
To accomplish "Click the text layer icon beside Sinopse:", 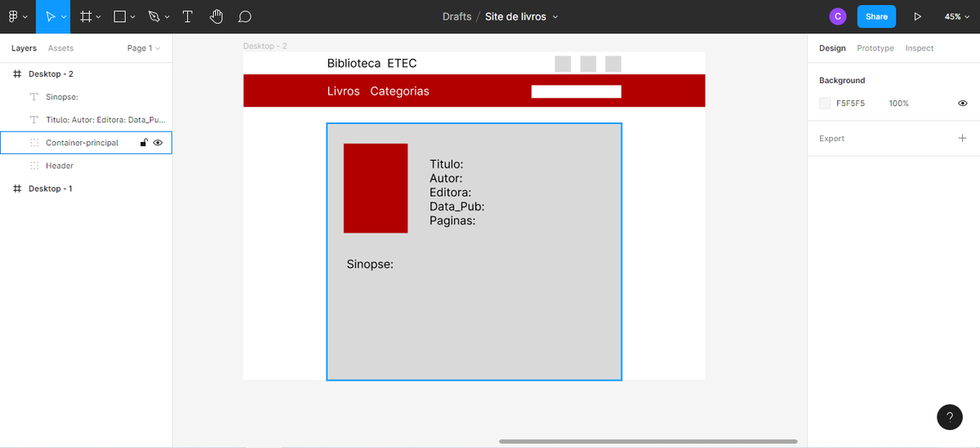I will (x=34, y=96).
